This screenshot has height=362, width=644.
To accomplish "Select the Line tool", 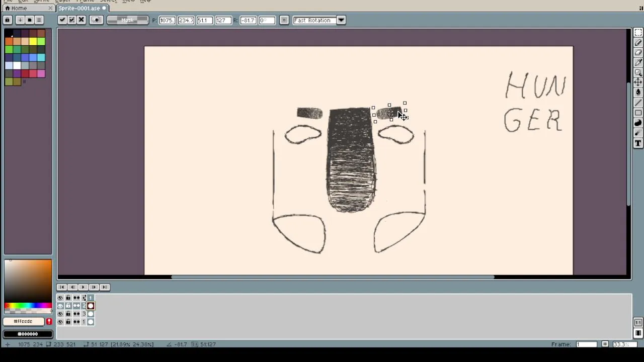I will click(638, 103).
